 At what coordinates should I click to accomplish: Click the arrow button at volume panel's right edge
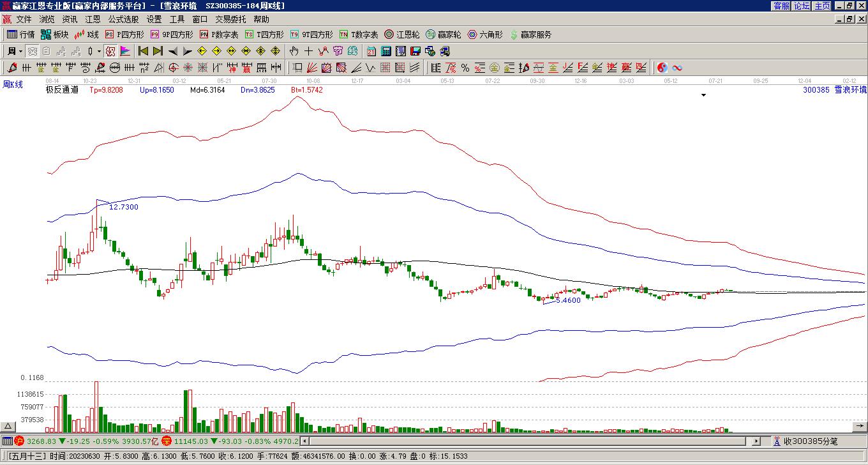click(860, 426)
